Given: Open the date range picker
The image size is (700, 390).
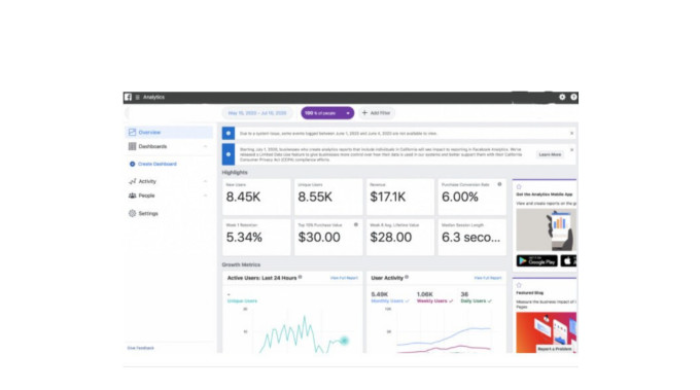Looking at the screenshot, I should [257, 113].
